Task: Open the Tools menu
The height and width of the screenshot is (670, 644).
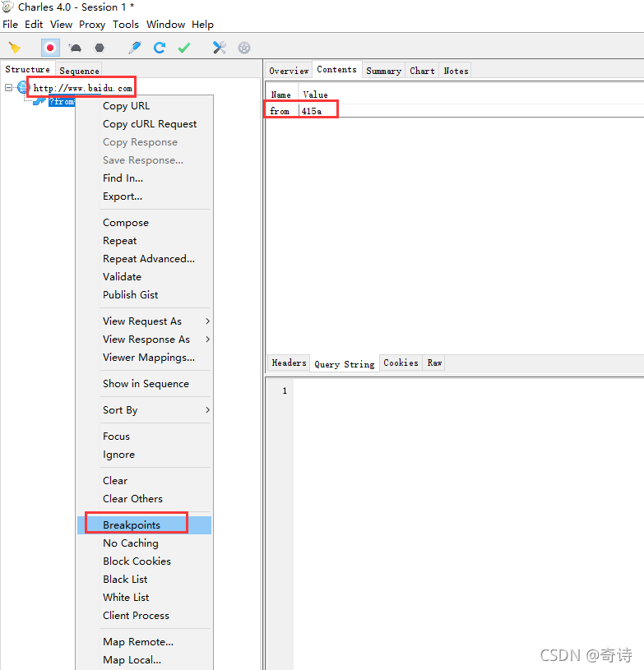Action: coord(126,25)
